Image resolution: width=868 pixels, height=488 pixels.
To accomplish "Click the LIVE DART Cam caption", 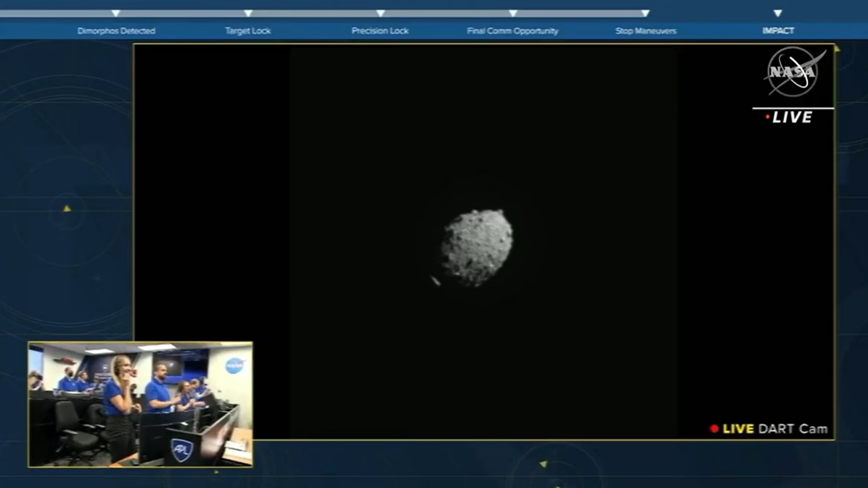I will point(775,429).
